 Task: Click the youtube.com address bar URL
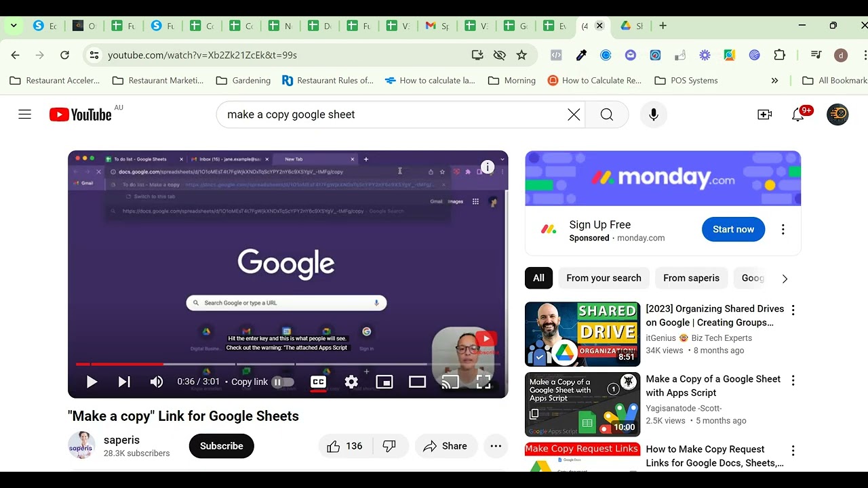tap(202, 55)
